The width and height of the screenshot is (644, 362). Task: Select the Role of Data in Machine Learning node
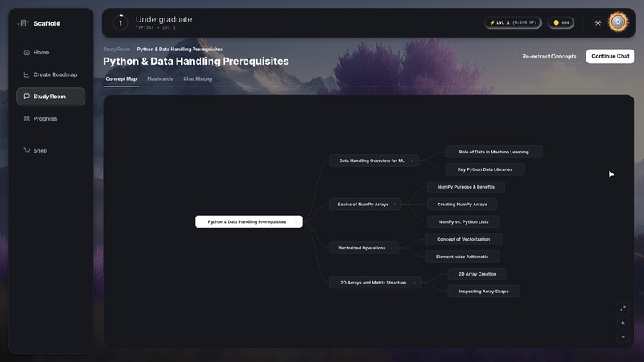tap(494, 152)
